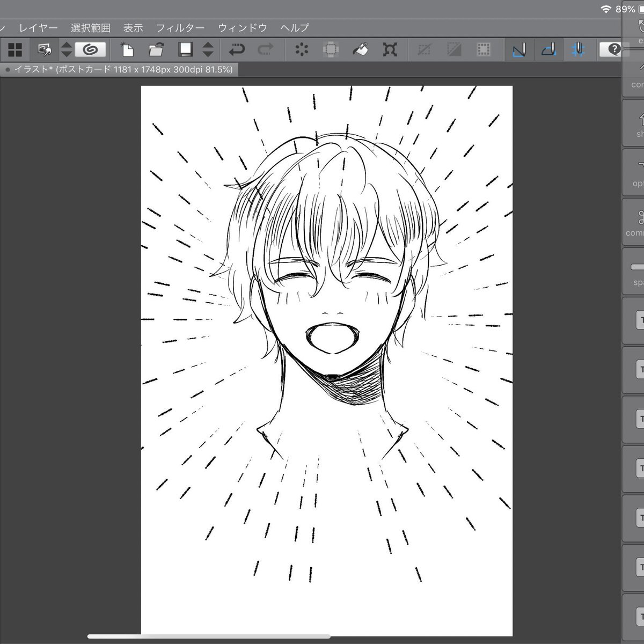Viewport: 644px width, 644px height.
Task: Toggle Snap to Grid
Action: pos(578,50)
